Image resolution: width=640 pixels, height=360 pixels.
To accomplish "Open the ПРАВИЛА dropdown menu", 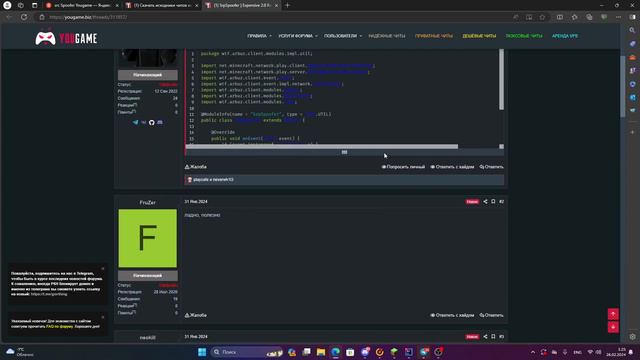I will (x=259, y=36).
